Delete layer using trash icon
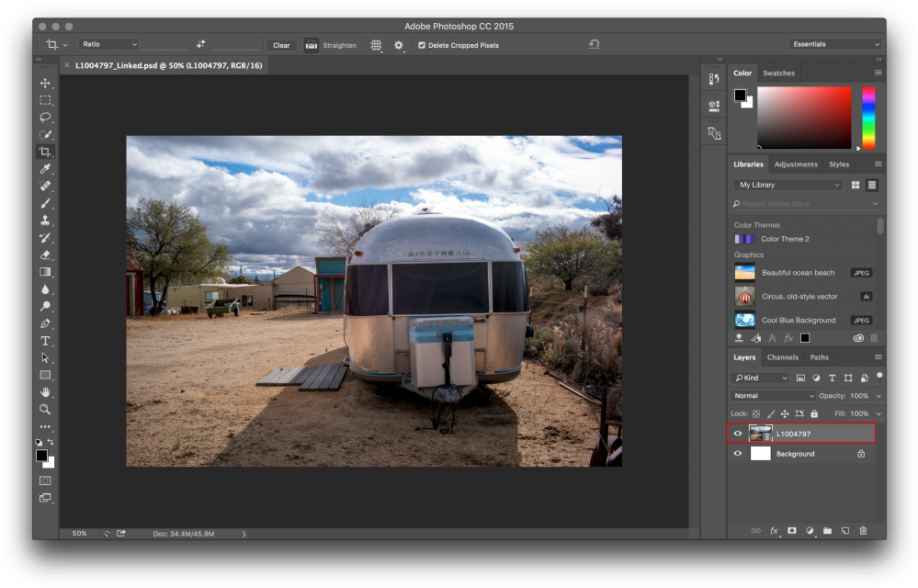The width and height of the screenshot is (918, 588). point(862,530)
